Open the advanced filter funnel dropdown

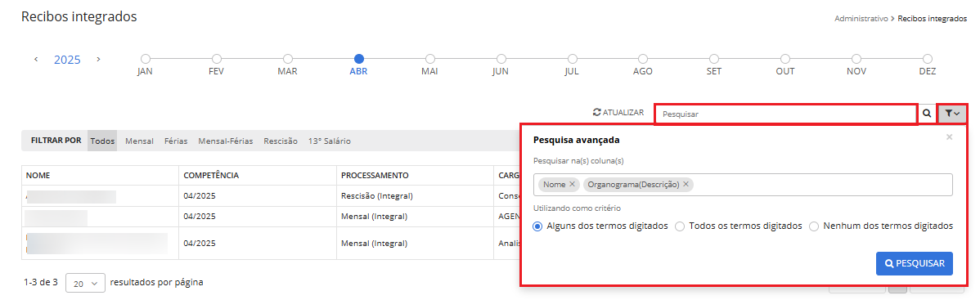tap(952, 114)
